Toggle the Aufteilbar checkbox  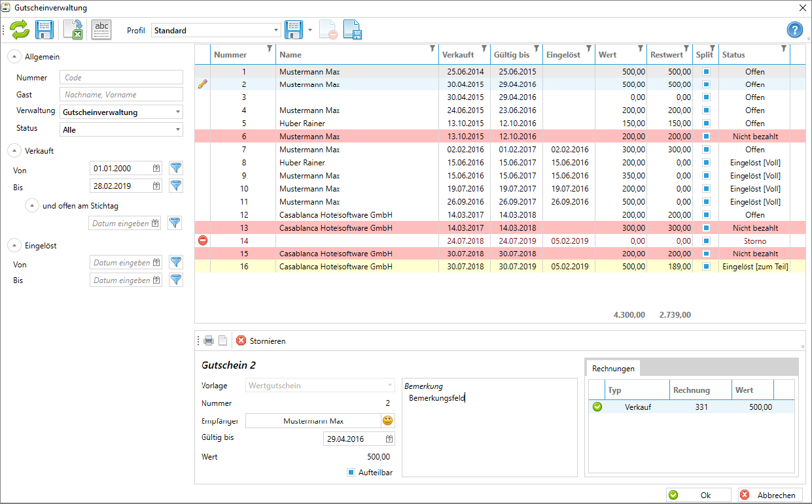click(x=351, y=472)
